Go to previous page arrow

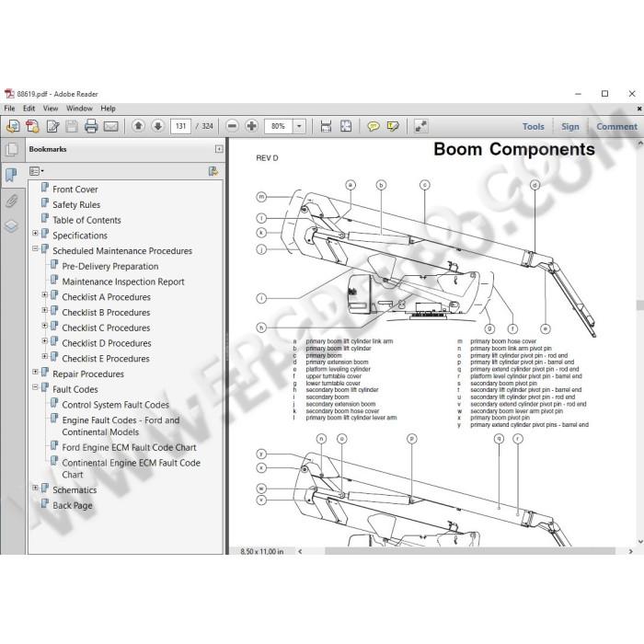(138, 126)
